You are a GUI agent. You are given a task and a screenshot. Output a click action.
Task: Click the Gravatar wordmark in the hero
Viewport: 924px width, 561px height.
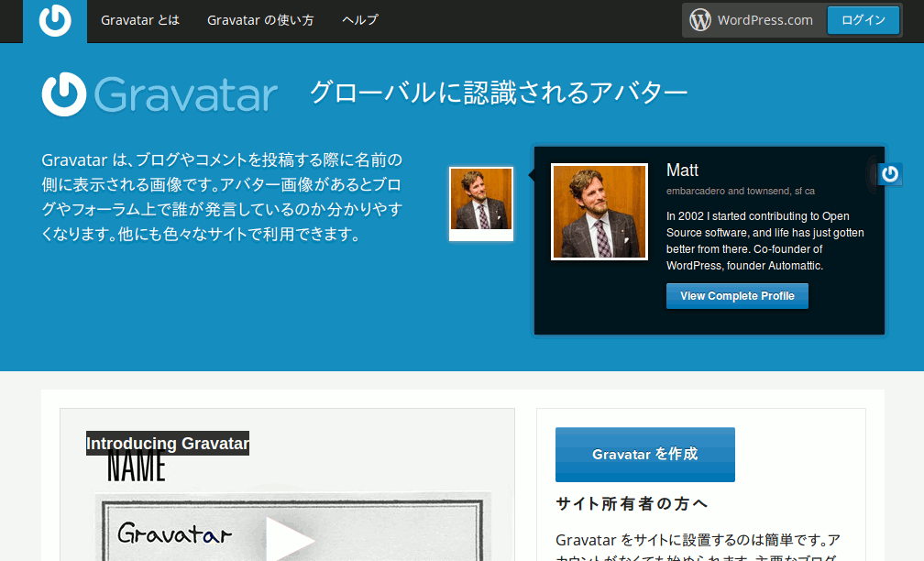(x=185, y=94)
